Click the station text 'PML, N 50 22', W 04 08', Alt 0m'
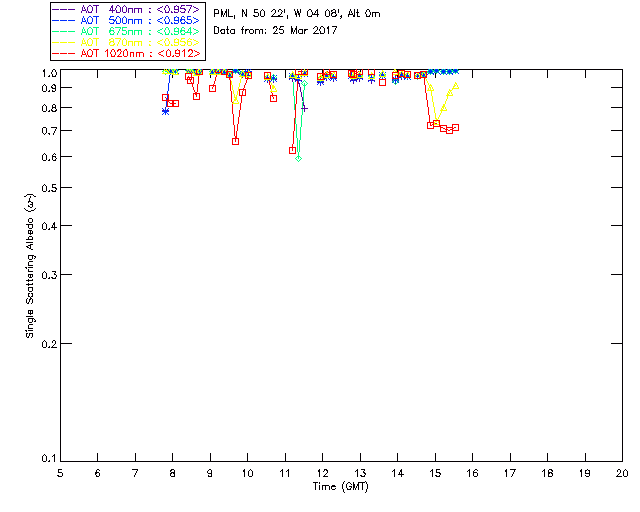The height and width of the screenshot is (512, 640). point(297,14)
